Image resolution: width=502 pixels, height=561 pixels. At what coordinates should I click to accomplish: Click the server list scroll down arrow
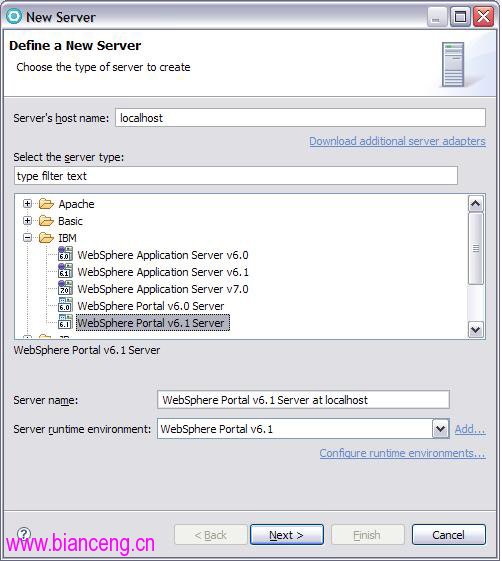click(476, 329)
